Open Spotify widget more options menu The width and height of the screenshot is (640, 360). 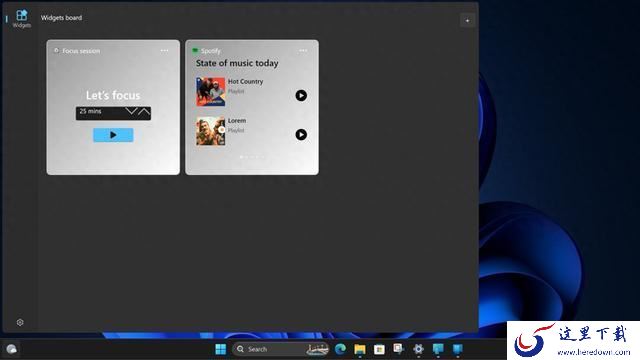pyautogui.click(x=303, y=51)
